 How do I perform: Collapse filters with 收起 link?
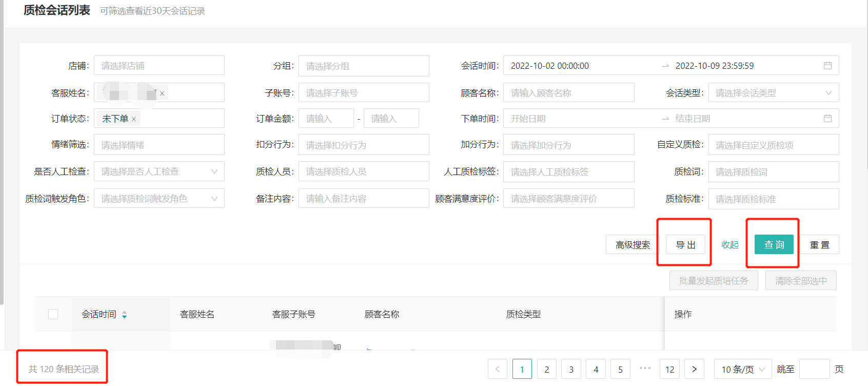pos(729,244)
